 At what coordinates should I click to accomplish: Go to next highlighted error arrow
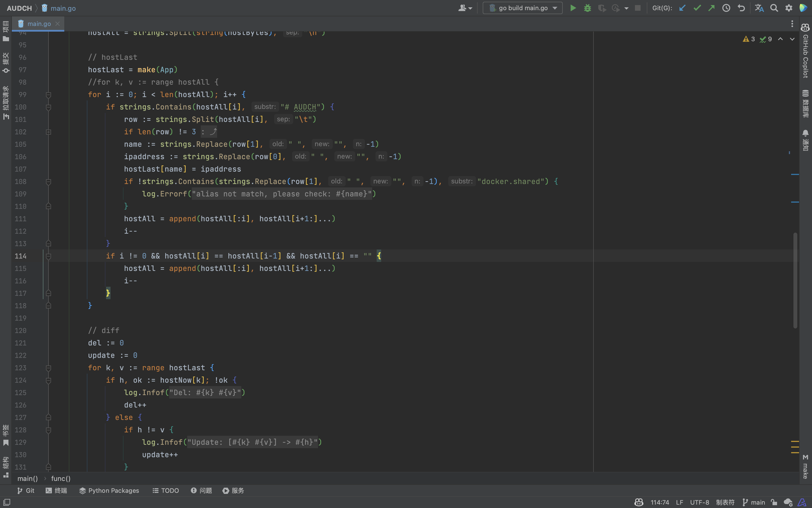792,39
